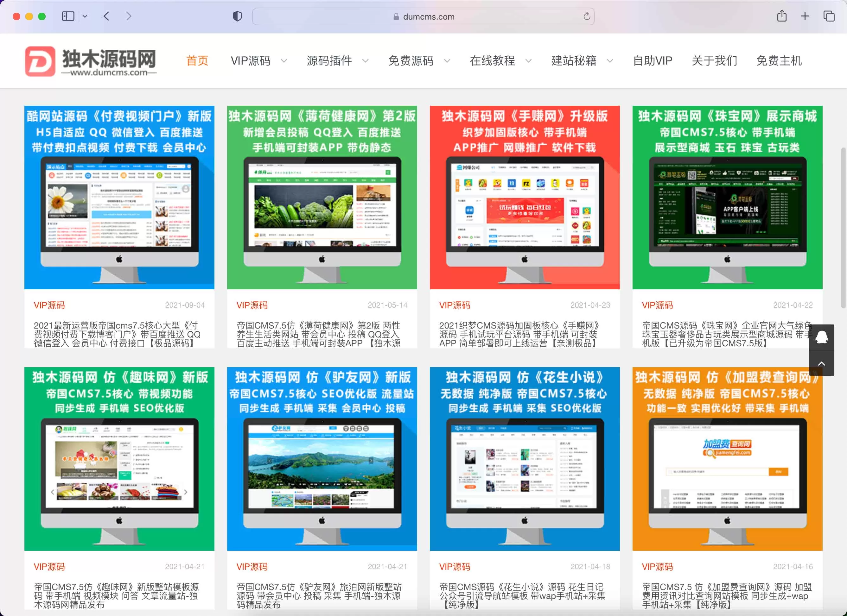Open the 趣味网 新版 thumbnail

click(119, 459)
